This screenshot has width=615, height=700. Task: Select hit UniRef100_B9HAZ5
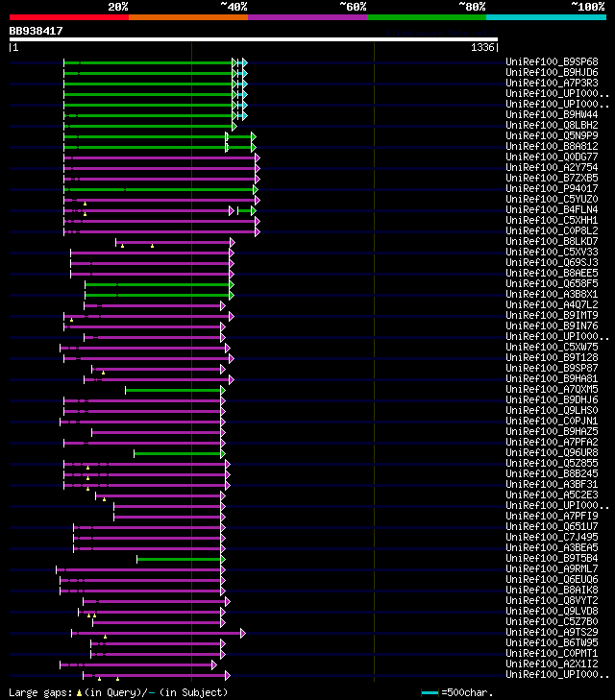(552, 432)
